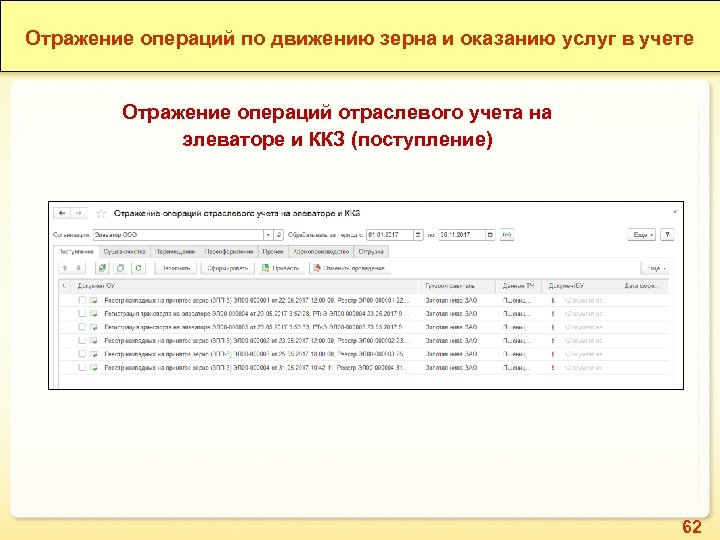
Task: Tick checkbox for Реестр ЭЛ00-000003 от 25.05.2017
Action: [x=82, y=354]
